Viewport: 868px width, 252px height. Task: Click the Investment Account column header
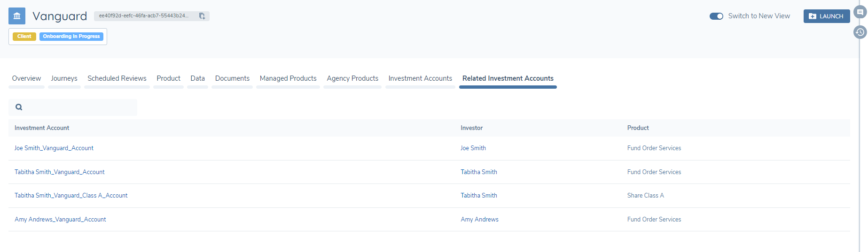(x=42, y=128)
